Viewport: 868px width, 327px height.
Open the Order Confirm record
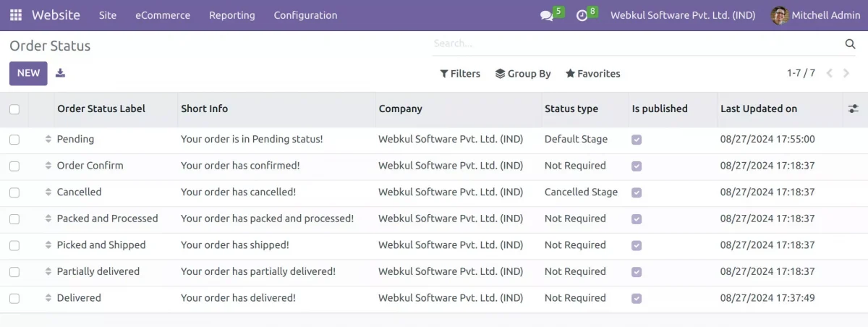pos(90,166)
